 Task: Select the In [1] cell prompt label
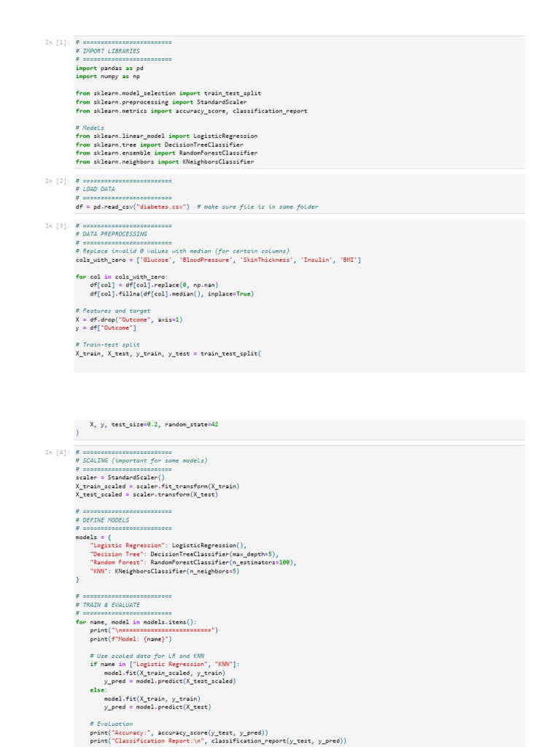[57, 42]
